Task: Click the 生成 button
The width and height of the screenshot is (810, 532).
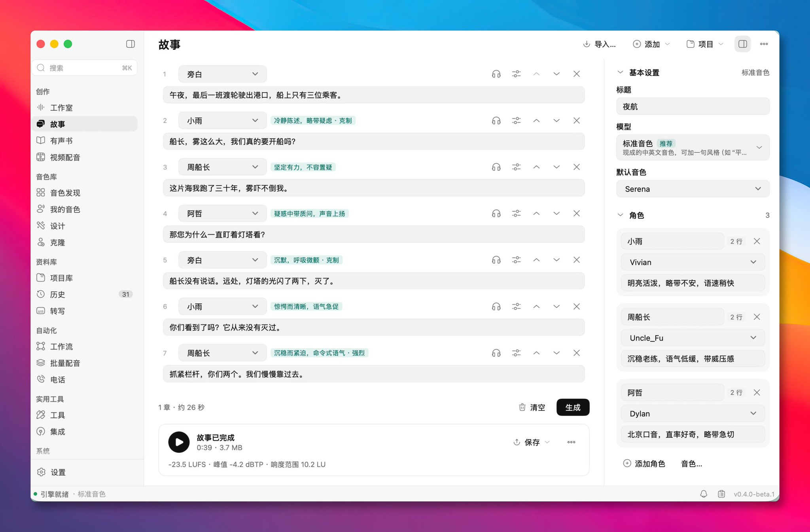Action: tap(573, 407)
